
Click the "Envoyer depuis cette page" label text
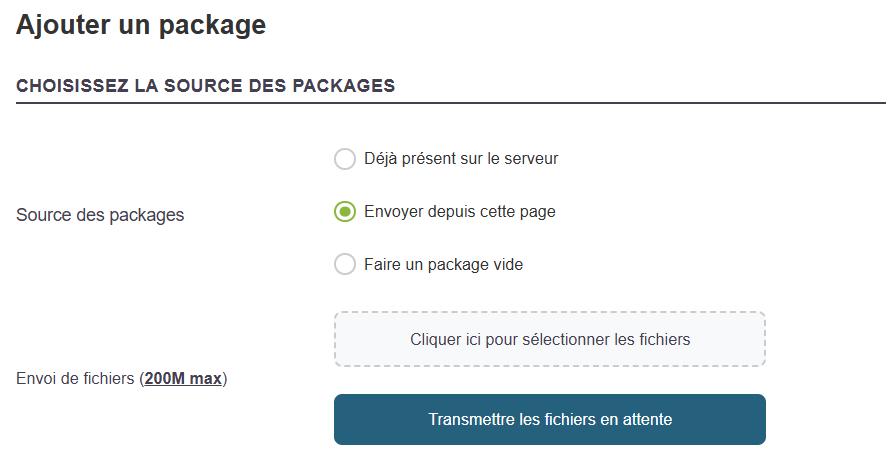(x=459, y=212)
